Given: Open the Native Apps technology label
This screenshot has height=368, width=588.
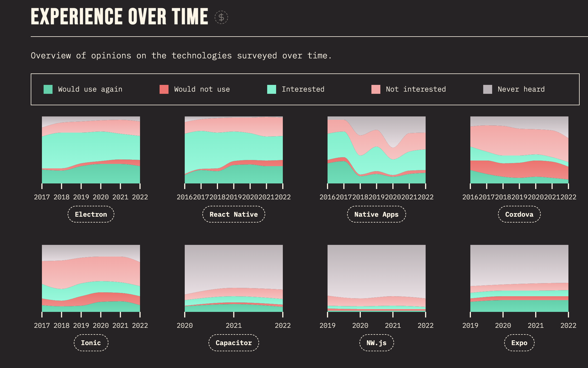Looking at the screenshot, I should pyautogui.click(x=376, y=214).
